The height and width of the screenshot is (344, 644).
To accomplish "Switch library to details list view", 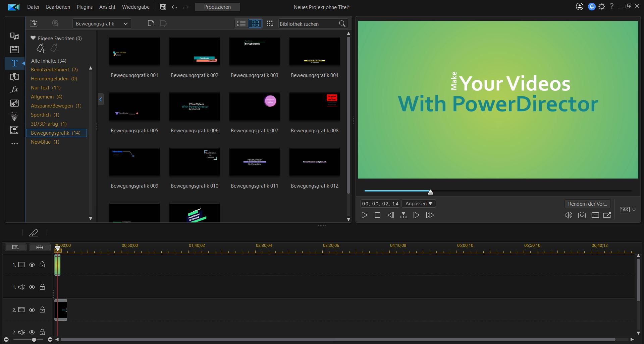I will point(241,23).
